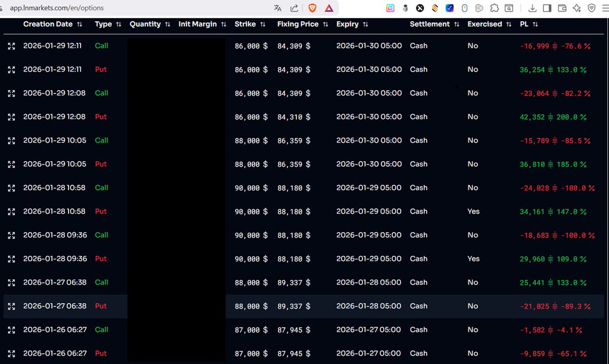Open Brave Shields lion icon
The image size is (609, 364).
[x=312, y=8]
